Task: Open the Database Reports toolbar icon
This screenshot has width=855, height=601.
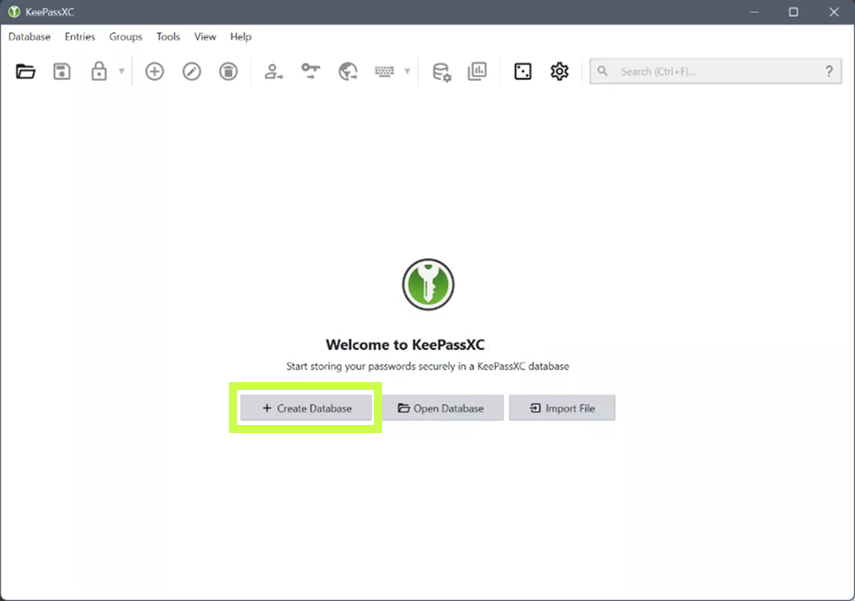Action: (477, 71)
